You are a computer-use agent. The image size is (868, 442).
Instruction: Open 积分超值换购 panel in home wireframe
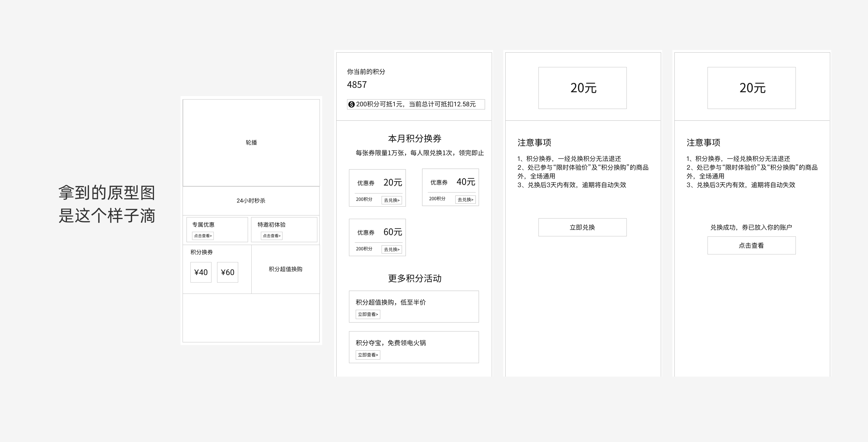click(x=285, y=269)
